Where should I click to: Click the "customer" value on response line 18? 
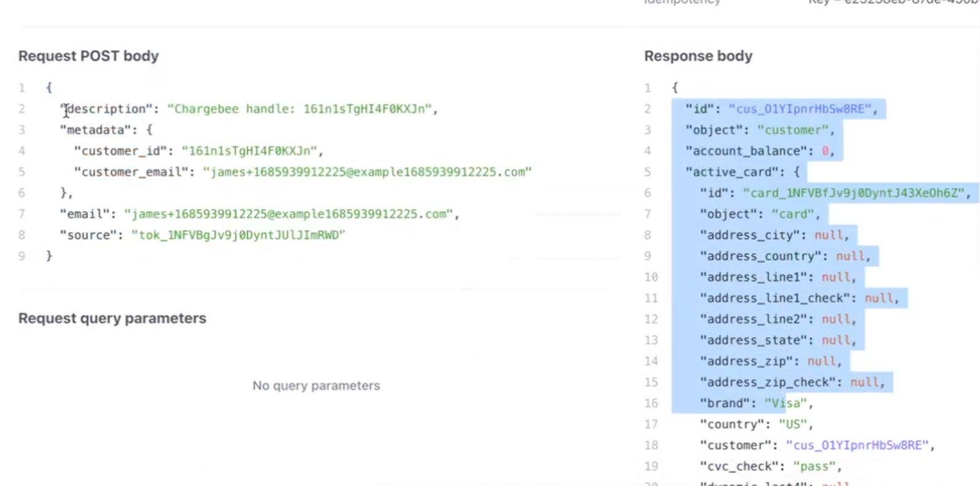pos(857,446)
